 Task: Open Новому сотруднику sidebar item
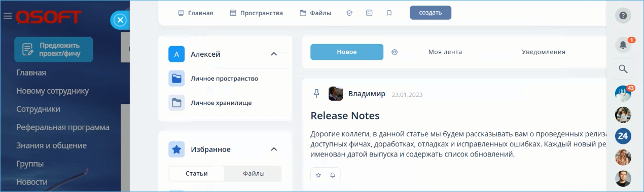coord(53,91)
